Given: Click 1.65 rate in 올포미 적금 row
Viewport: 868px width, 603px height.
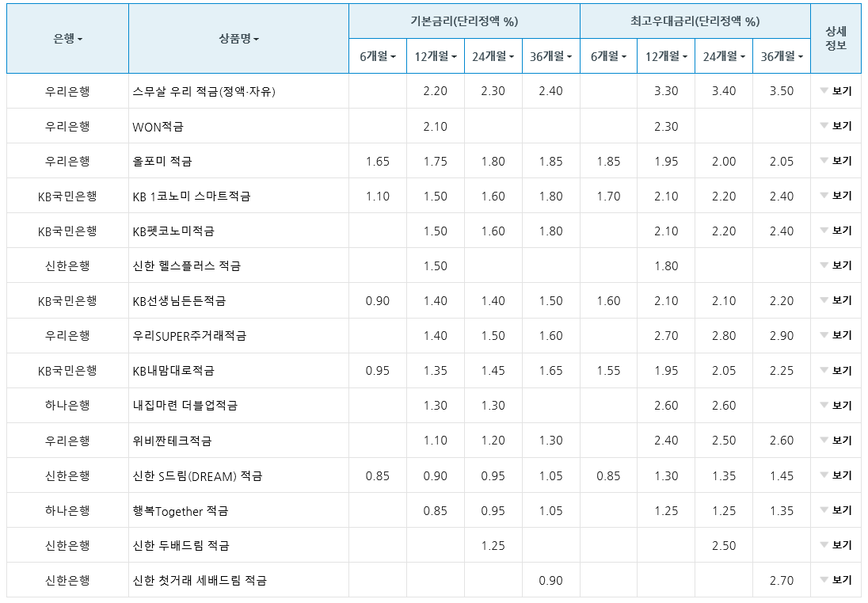Looking at the screenshot, I should pos(378,162).
